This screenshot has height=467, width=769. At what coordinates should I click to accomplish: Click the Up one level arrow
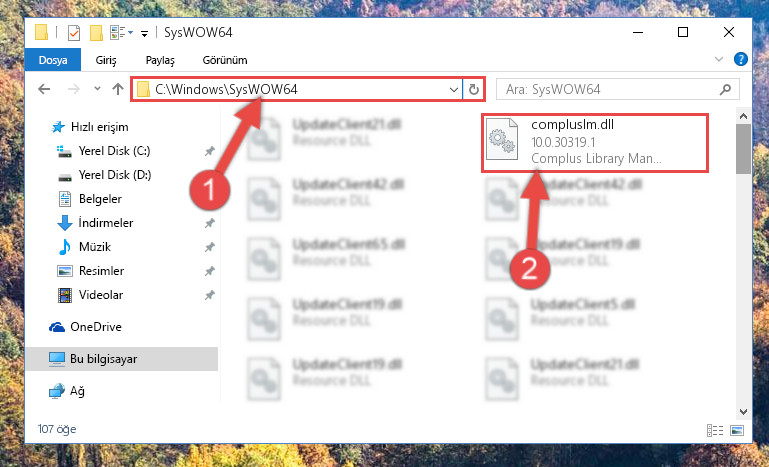pyautogui.click(x=118, y=89)
